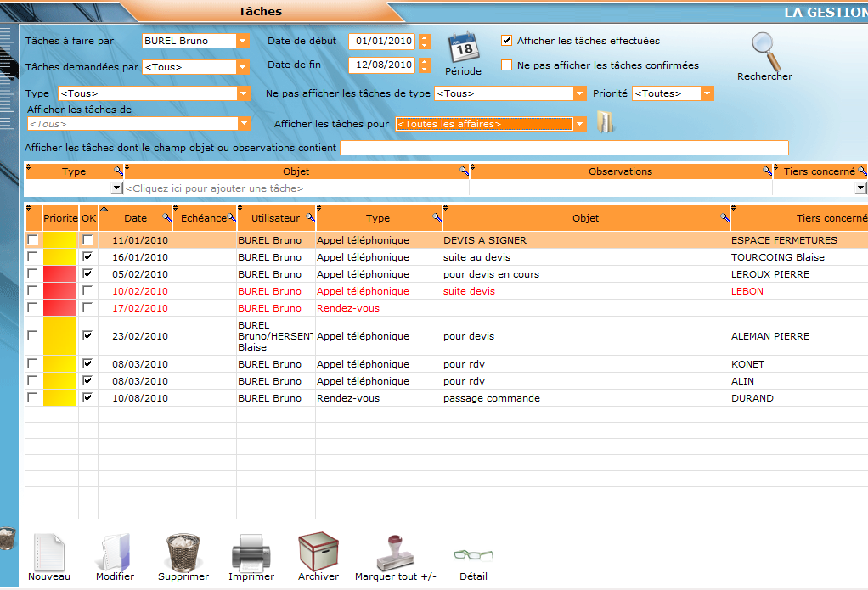Viewport: 868px width, 590px height.
Task: Click Date de fin field
Action: tap(383, 65)
